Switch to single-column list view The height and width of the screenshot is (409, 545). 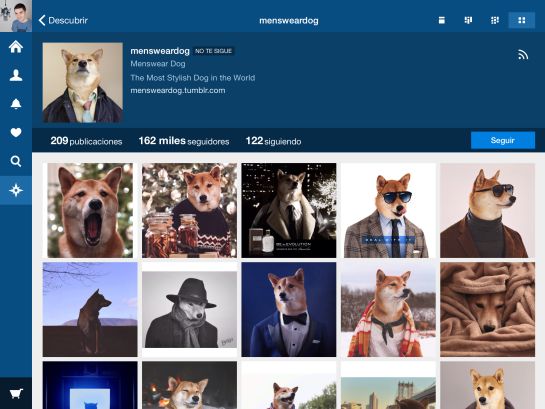(441, 20)
